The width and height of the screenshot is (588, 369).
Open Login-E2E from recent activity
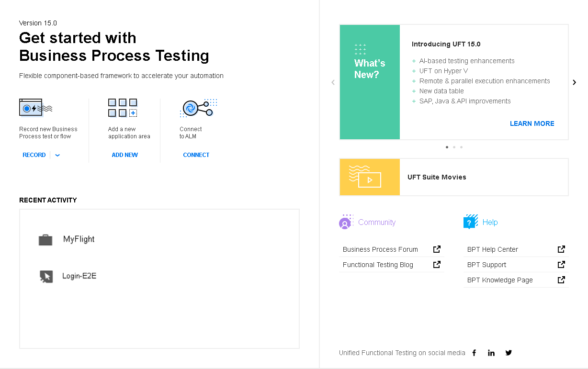point(79,276)
